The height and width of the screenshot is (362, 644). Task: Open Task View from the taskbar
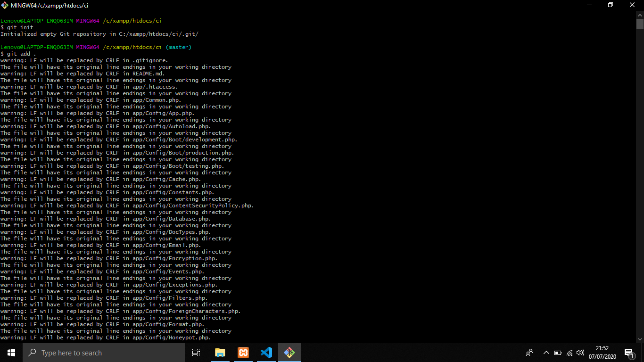coord(196,353)
